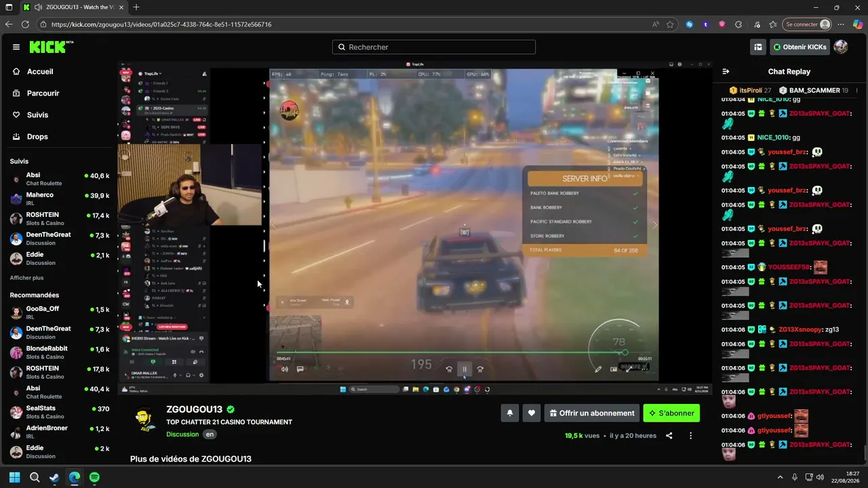The height and width of the screenshot is (488, 868).
Task: Follow the channel with the heart icon
Action: pyautogui.click(x=532, y=413)
